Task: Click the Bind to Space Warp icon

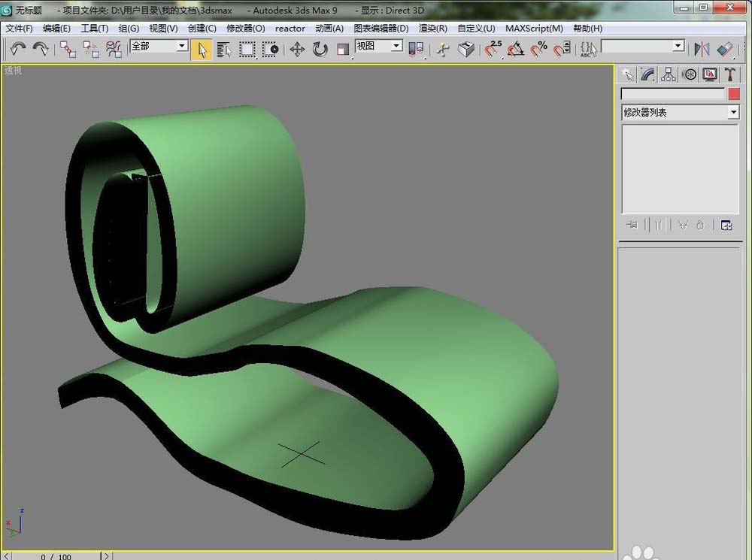Action: [x=114, y=49]
